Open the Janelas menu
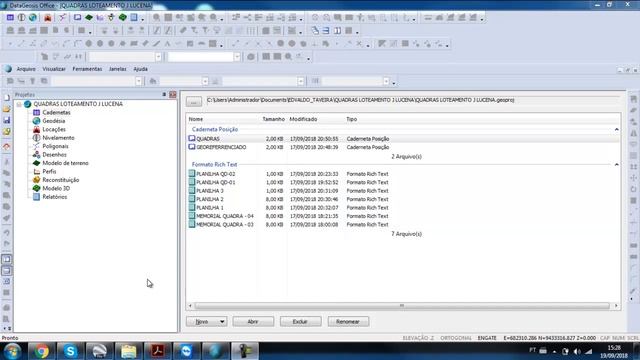 [118, 69]
